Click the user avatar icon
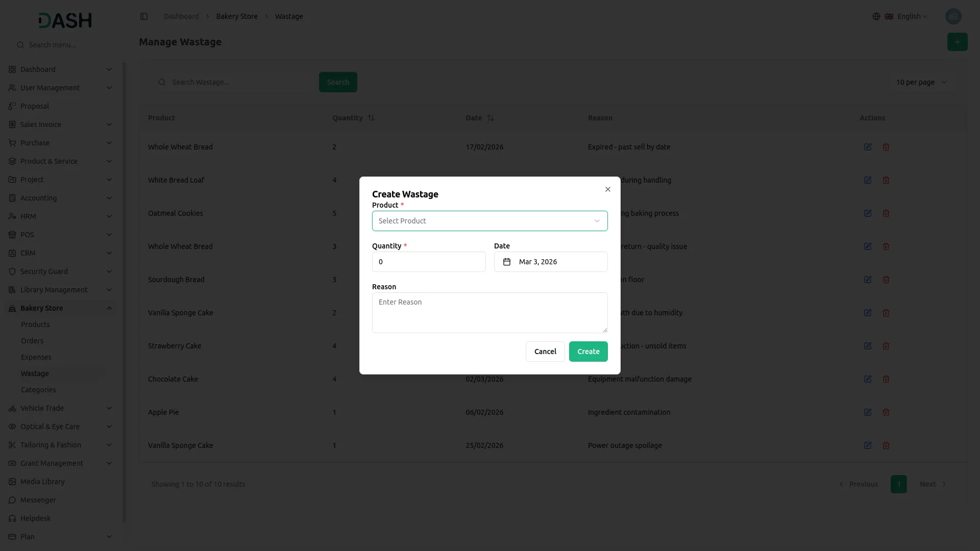Screen dimensions: 980x551 coord(953,16)
